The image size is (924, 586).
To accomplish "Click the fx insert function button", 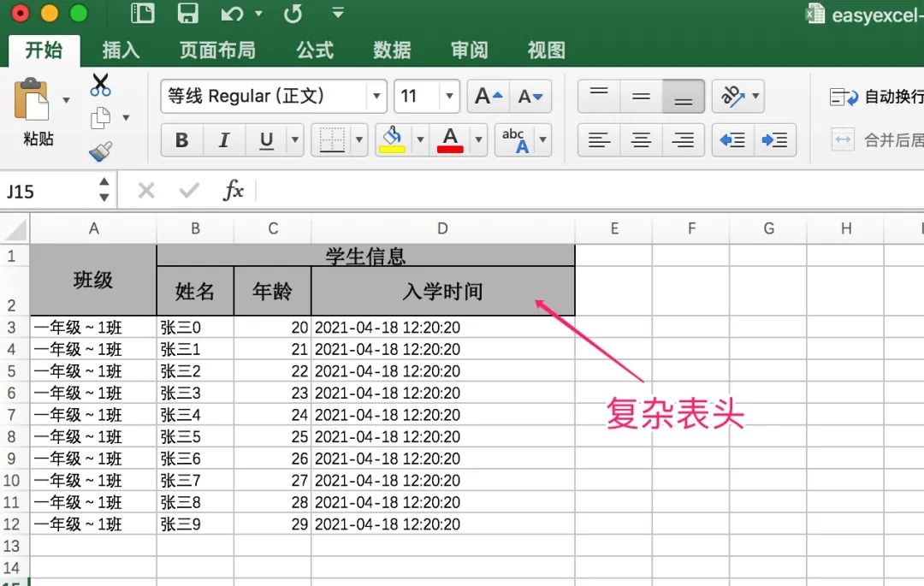I will 233,190.
